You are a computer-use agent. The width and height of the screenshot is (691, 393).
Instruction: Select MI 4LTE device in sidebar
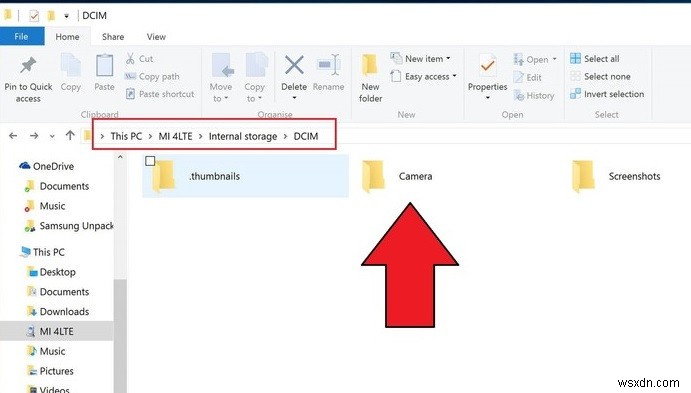coord(56,331)
